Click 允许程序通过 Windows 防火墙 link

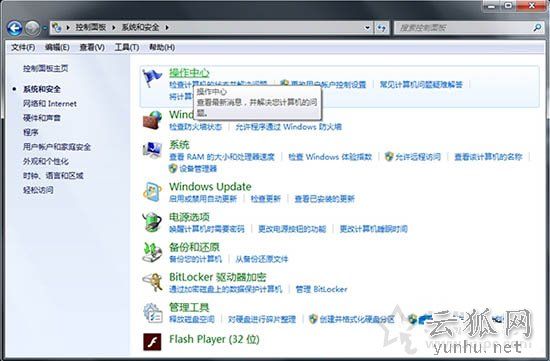tap(288, 127)
